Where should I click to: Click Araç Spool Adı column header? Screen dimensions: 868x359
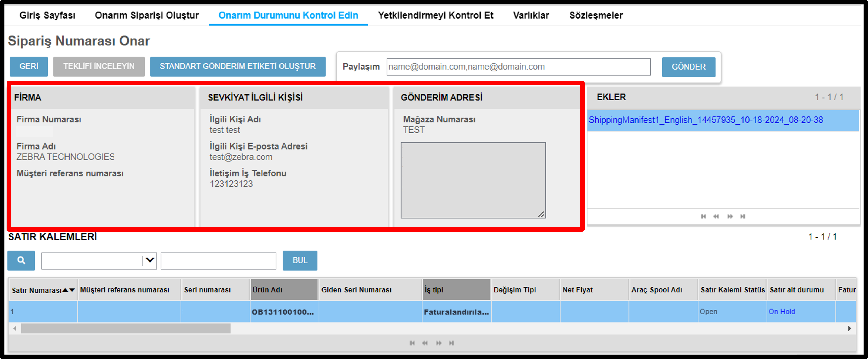663,290
